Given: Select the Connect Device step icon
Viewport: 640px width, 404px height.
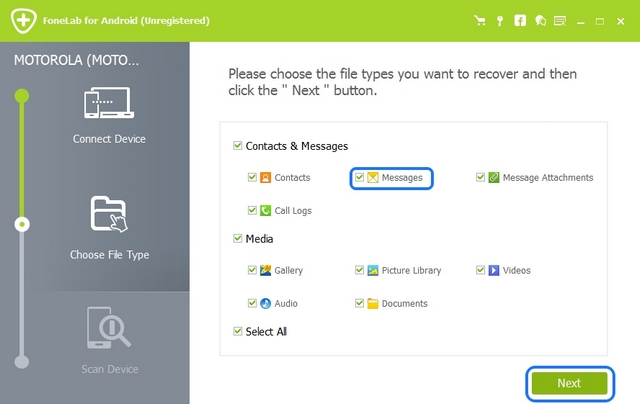Looking at the screenshot, I should 109,103.
